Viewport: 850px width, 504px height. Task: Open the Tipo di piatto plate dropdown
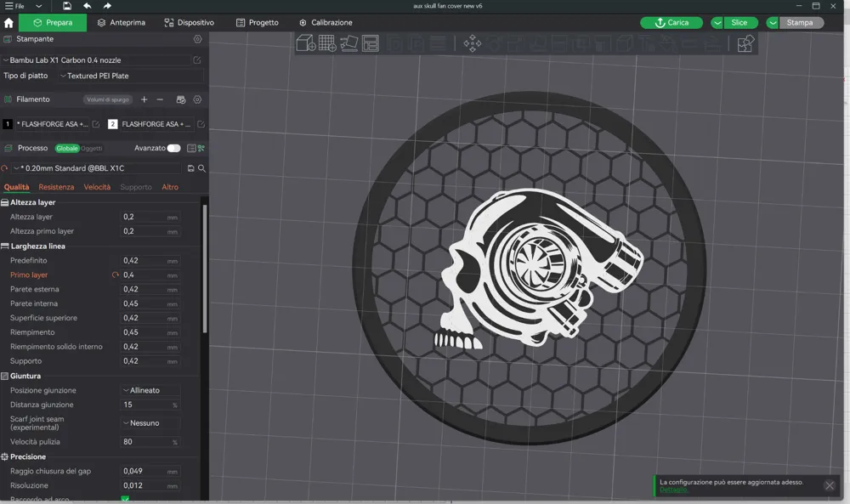(131, 76)
